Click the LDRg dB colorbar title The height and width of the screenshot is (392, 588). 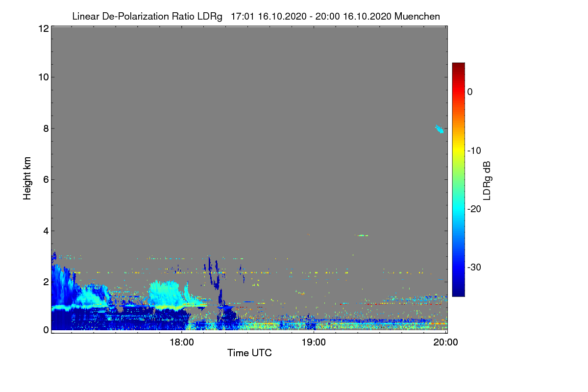487,180
